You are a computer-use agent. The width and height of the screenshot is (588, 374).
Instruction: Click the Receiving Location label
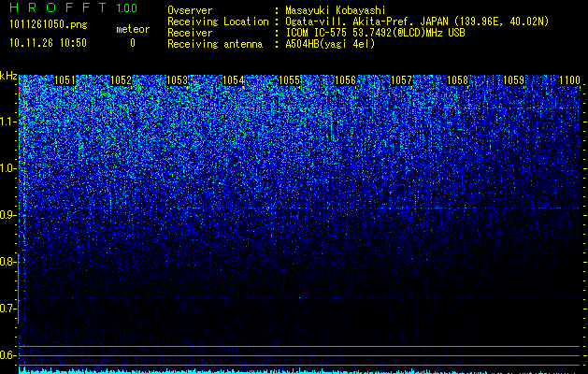click(218, 22)
